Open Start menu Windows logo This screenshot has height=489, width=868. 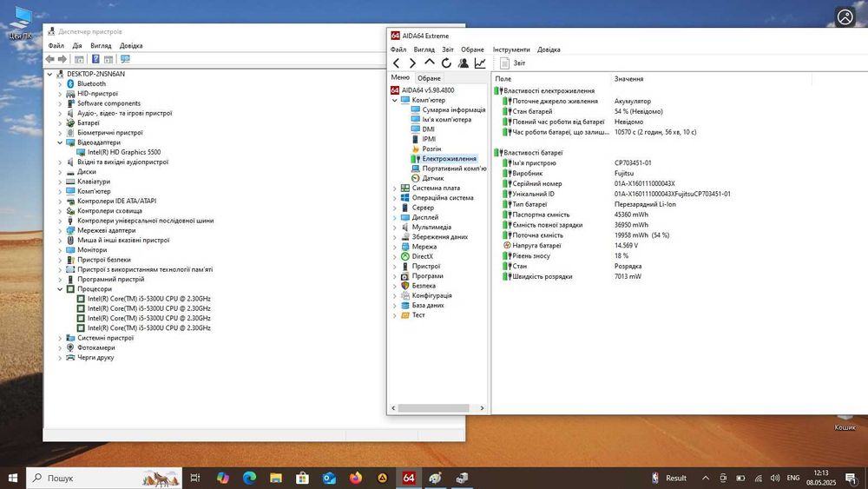click(13, 478)
